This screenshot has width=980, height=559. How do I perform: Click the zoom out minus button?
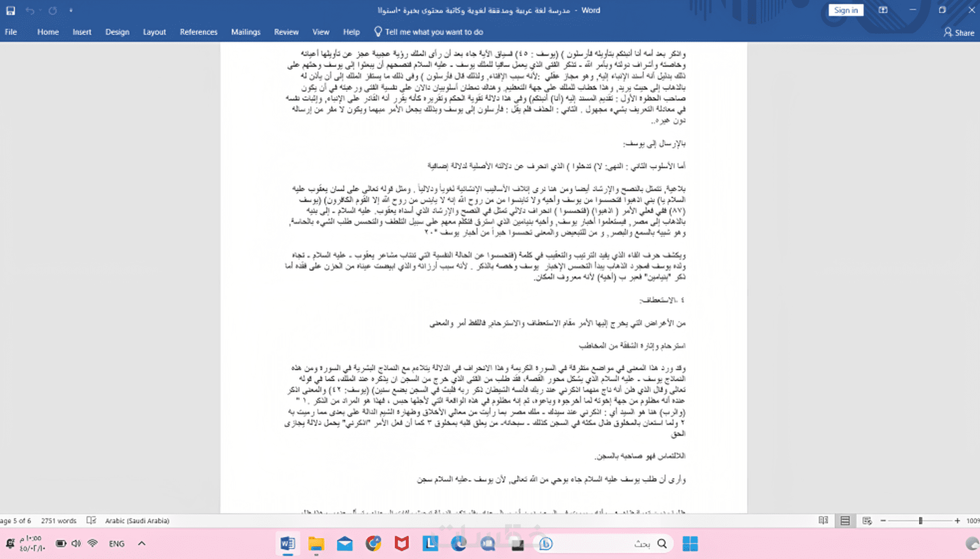click(x=883, y=521)
